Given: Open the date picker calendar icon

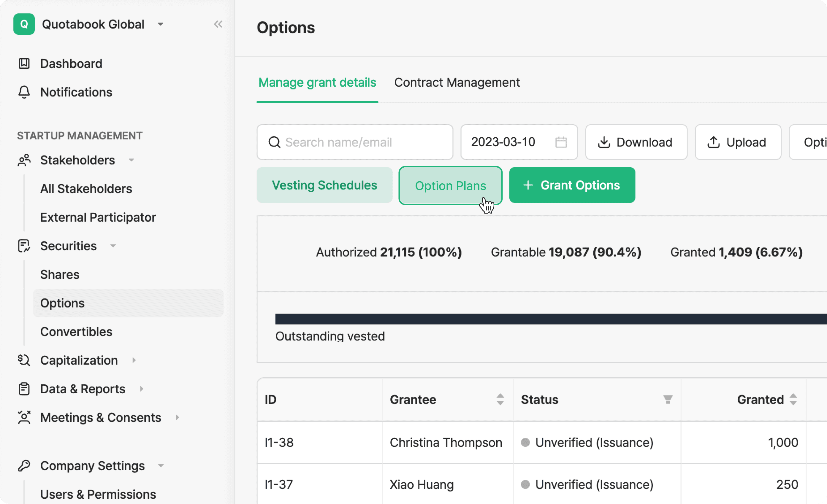Looking at the screenshot, I should (561, 142).
